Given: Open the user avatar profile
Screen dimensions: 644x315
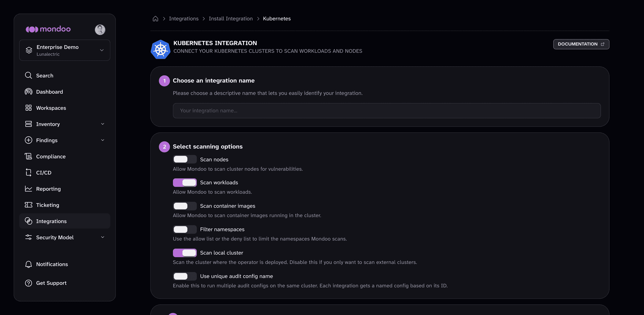Looking at the screenshot, I should pos(100,30).
